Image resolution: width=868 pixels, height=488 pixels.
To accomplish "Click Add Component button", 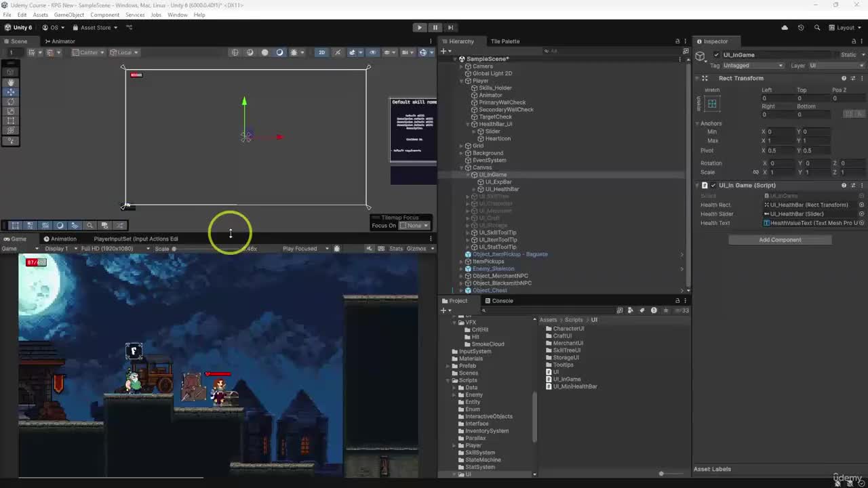I will click(x=780, y=240).
